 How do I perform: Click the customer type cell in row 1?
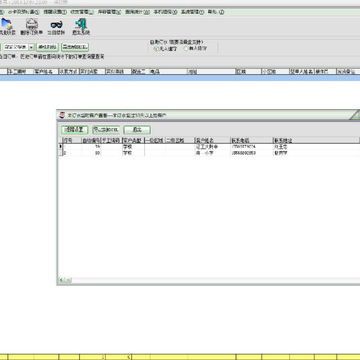[133, 146]
